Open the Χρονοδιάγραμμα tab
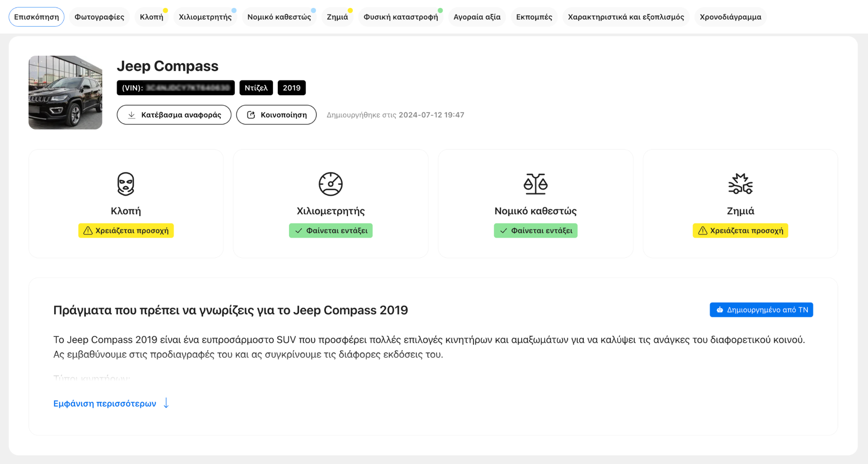The width and height of the screenshot is (868, 464). pyautogui.click(x=730, y=17)
